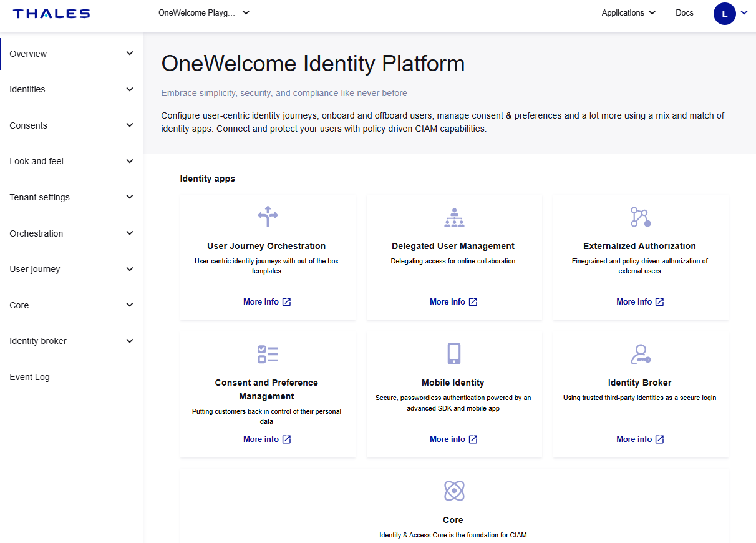This screenshot has width=756, height=543.
Task: Click external-link icon under Identity Broker
Action: pos(659,439)
